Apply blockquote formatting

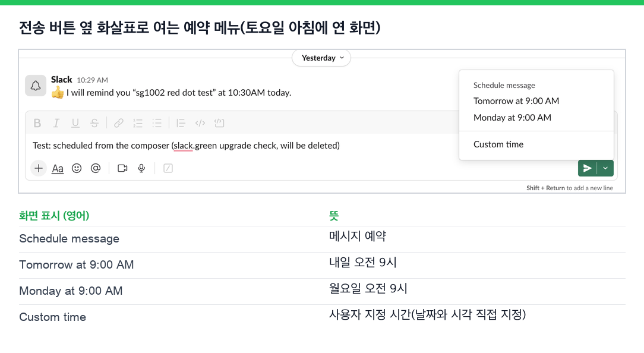tap(181, 123)
